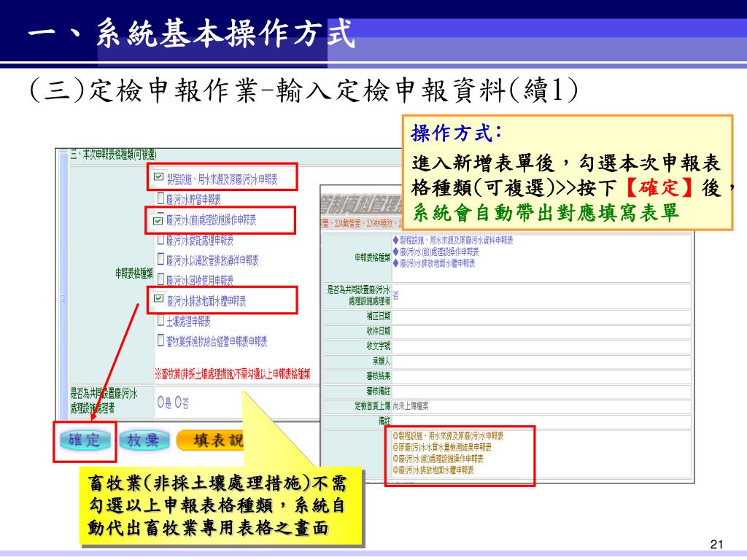
Task: Choose the 是 radio option
Action: pyautogui.click(x=160, y=402)
